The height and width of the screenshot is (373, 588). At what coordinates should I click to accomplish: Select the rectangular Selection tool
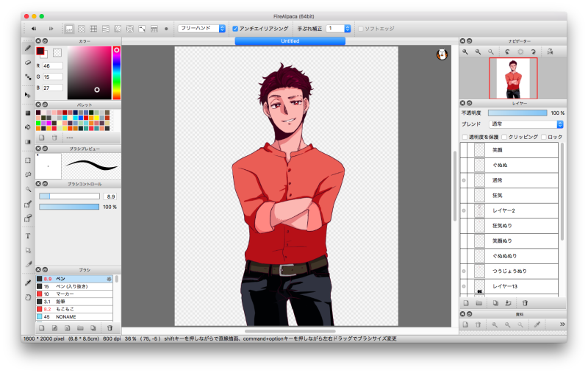pos(28,160)
